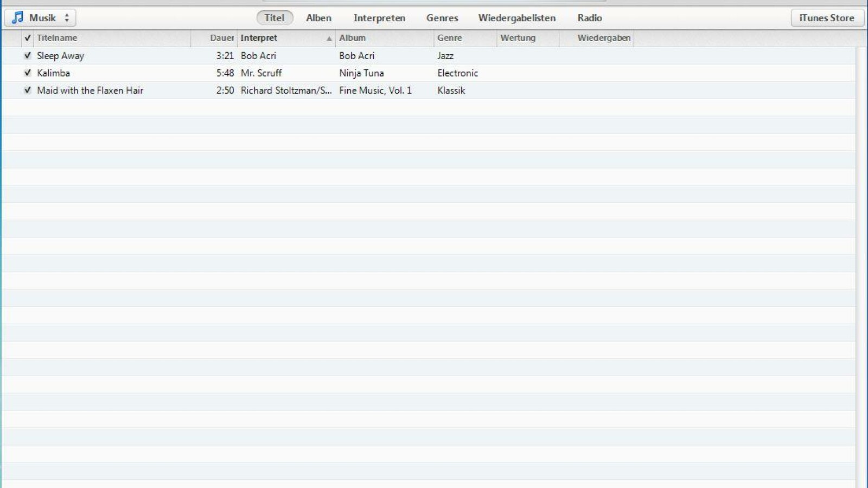Go to the Wiedergabelisten tab

[516, 18]
